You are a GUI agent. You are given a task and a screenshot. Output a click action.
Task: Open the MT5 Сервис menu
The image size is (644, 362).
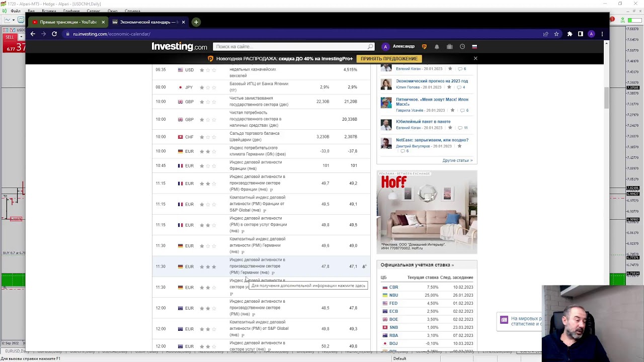pos(93,11)
